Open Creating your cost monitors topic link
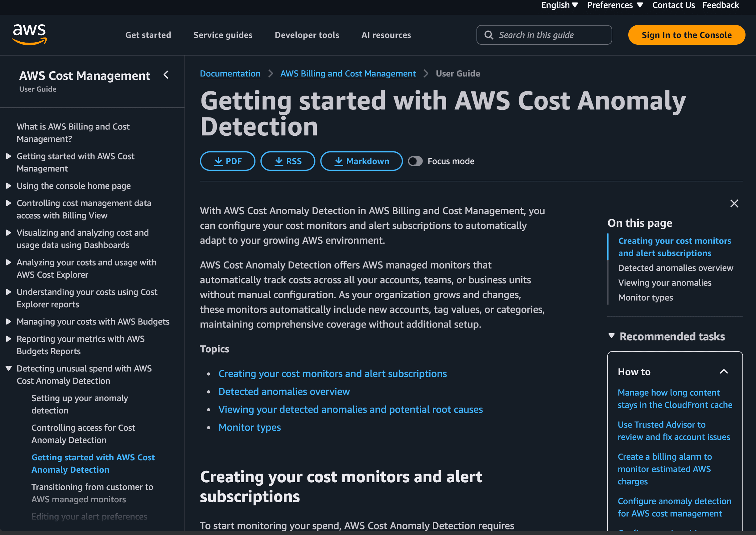Screen dimensions: 756x535 point(333,374)
